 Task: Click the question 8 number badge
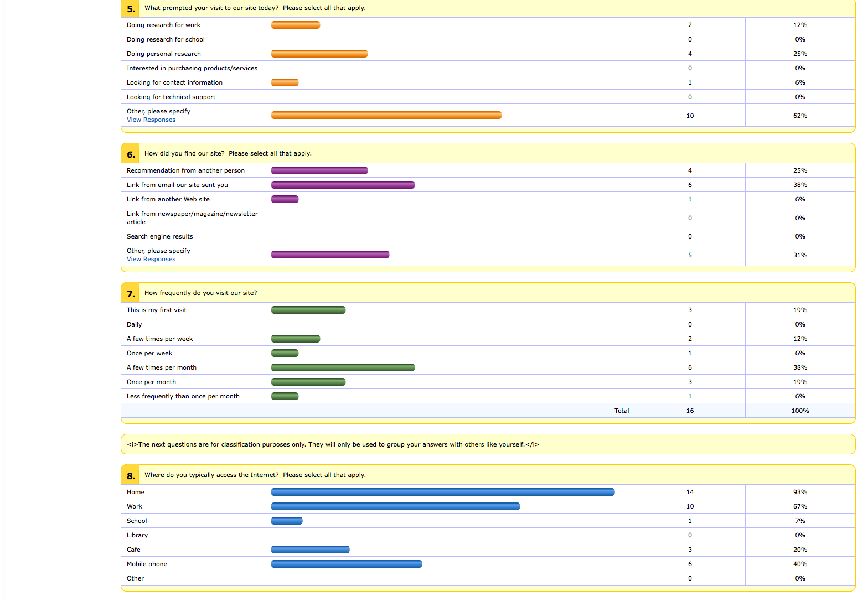point(131,476)
